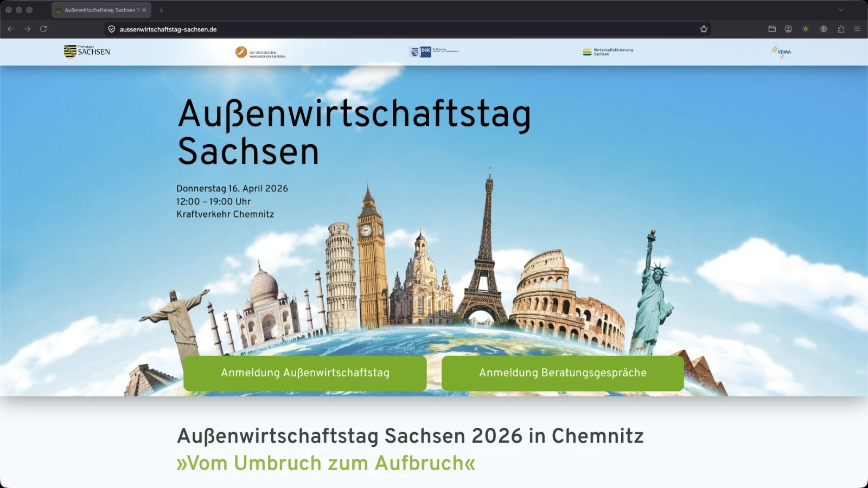Click Anmeldung Beratungsgespräche button

tap(563, 373)
